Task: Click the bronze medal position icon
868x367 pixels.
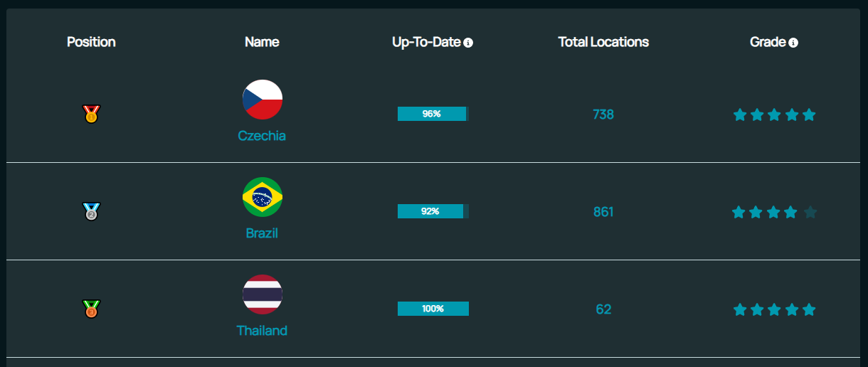Action: (x=91, y=309)
